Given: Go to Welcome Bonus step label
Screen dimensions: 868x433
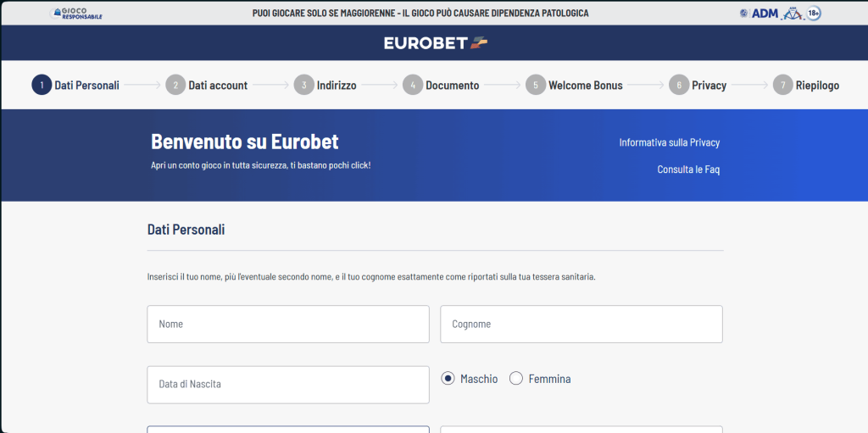Looking at the screenshot, I should tap(586, 86).
